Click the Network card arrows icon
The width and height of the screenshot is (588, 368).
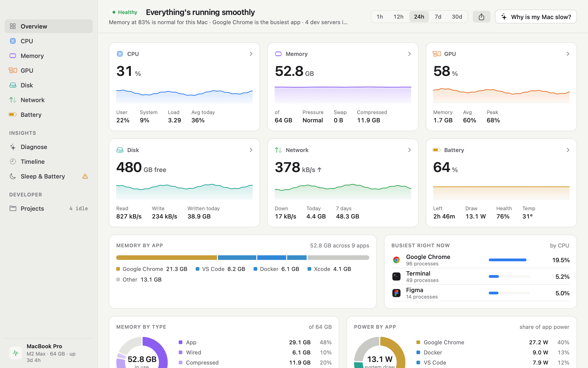(x=278, y=150)
